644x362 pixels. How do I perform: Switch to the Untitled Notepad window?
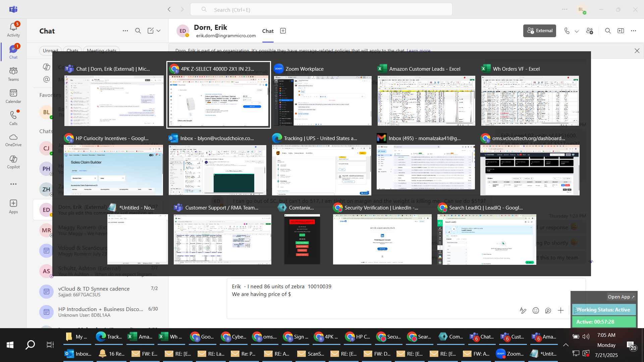pyautogui.click(x=138, y=234)
